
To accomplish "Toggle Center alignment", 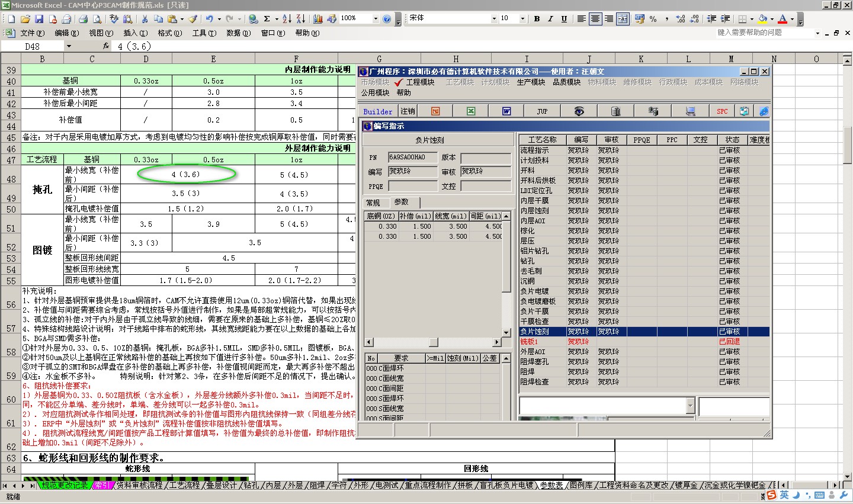I will point(595,19).
